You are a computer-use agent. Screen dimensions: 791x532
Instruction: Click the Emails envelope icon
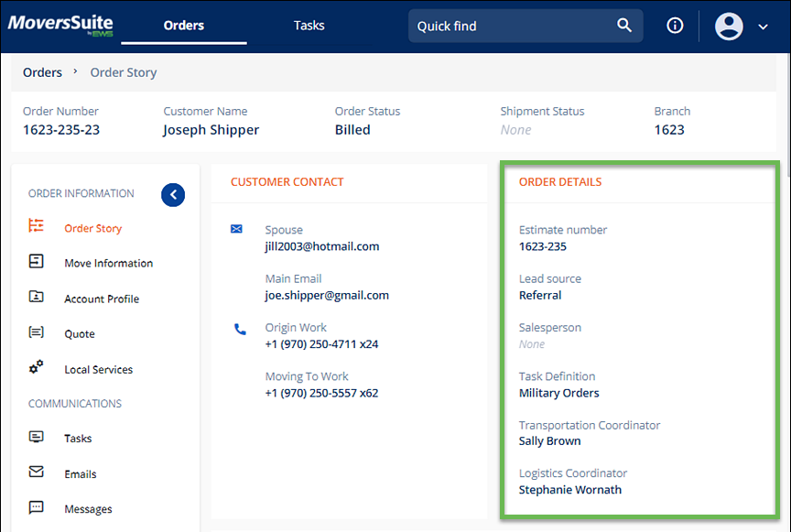(36, 473)
